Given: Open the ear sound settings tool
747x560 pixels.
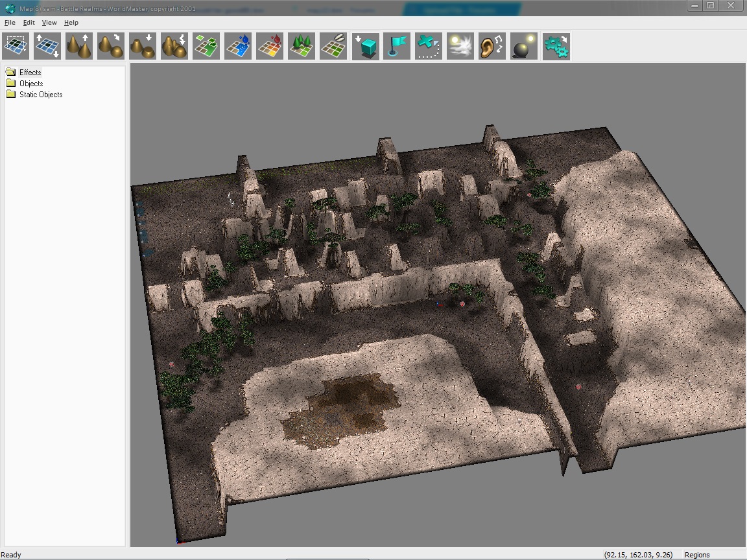Looking at the screenshot, I should [x=492, y=46].
